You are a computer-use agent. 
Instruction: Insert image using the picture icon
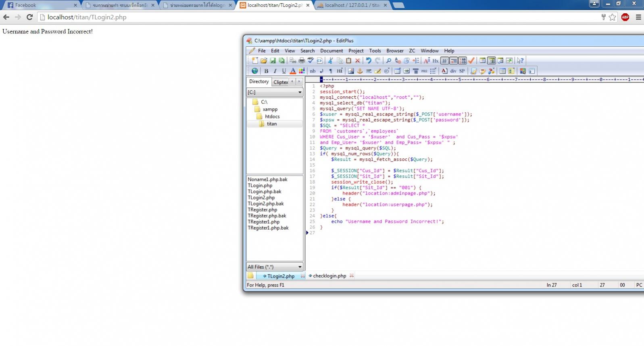[x=351, y=71]
